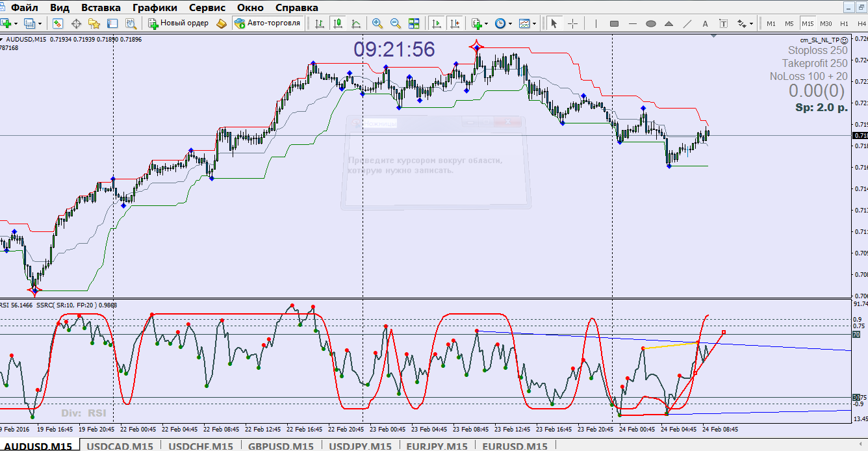The width and height of the screenshot is (868, 451).
Task: Toggle Авто-торговля on or off
Action: point(268,23)
